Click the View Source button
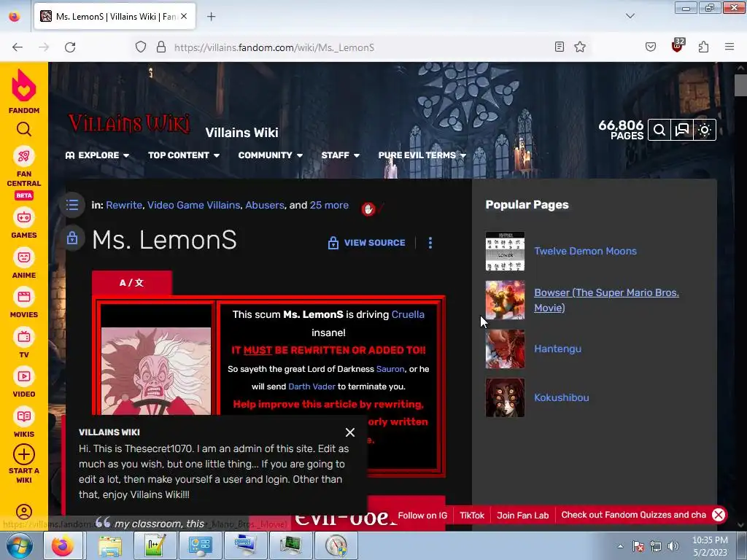The image size is (747, 560). (367, 243)
